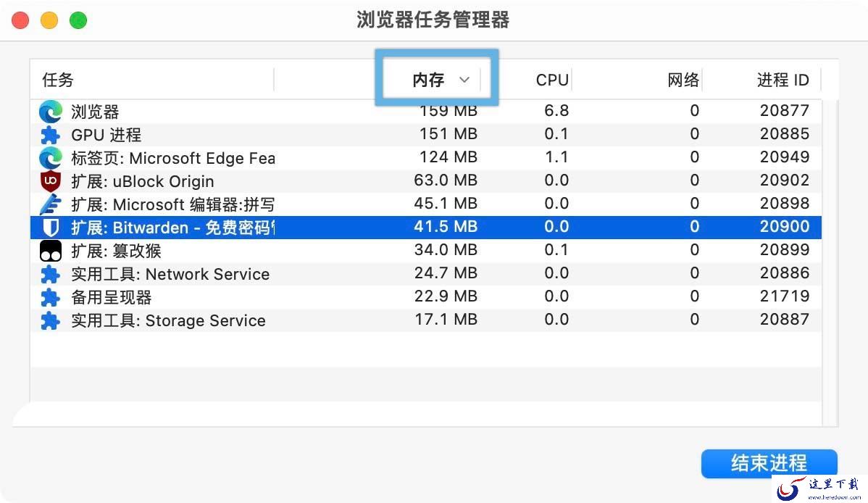The height and width of the screenshot is (503, 868).
Task: Click the 17.1 MB memory value
Action: coord(445,320)
